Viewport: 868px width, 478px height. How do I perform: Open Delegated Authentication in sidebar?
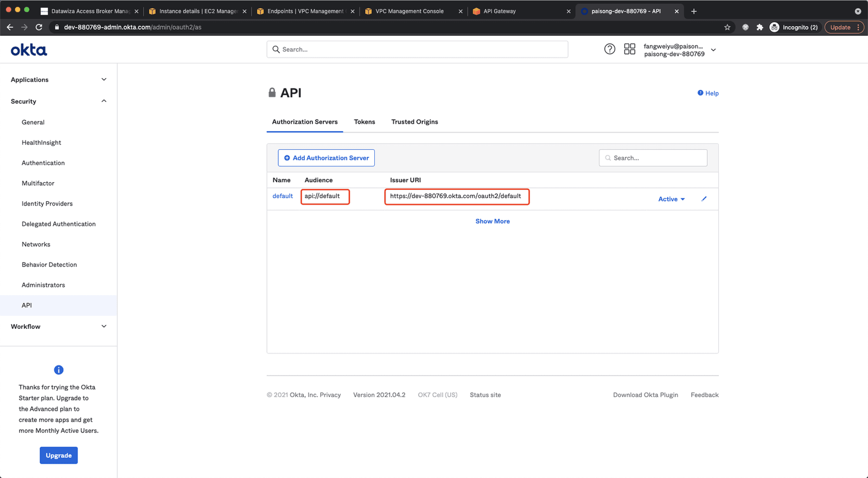pyautogui.click(x=59, y=224)
